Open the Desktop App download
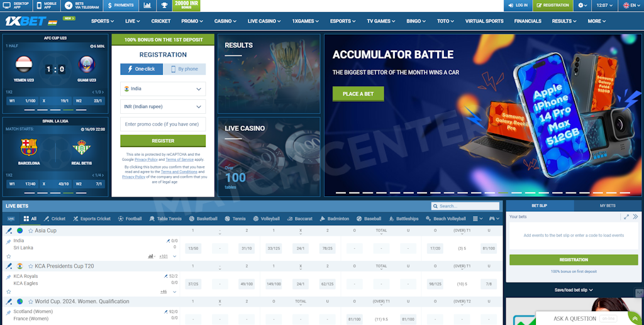The image size is (644, 325). 16,5
